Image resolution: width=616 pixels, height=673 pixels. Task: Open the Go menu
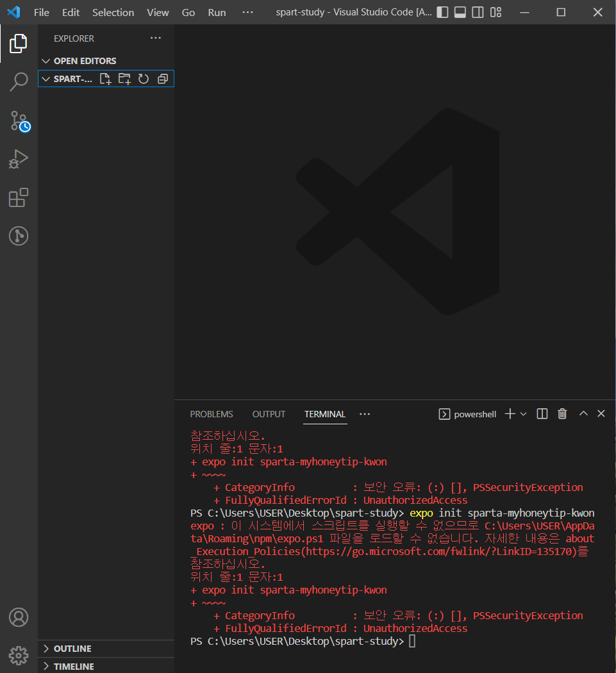tap(188, 12)
